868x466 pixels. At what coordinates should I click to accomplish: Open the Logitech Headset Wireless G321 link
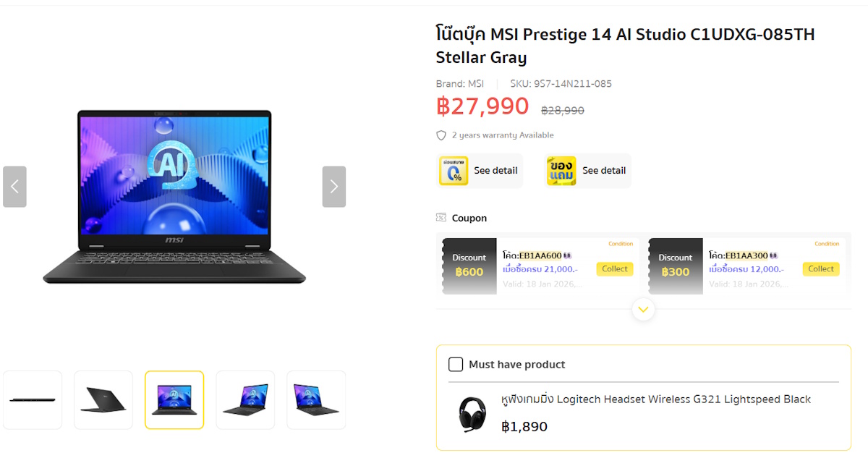click(x=656, y=399)
